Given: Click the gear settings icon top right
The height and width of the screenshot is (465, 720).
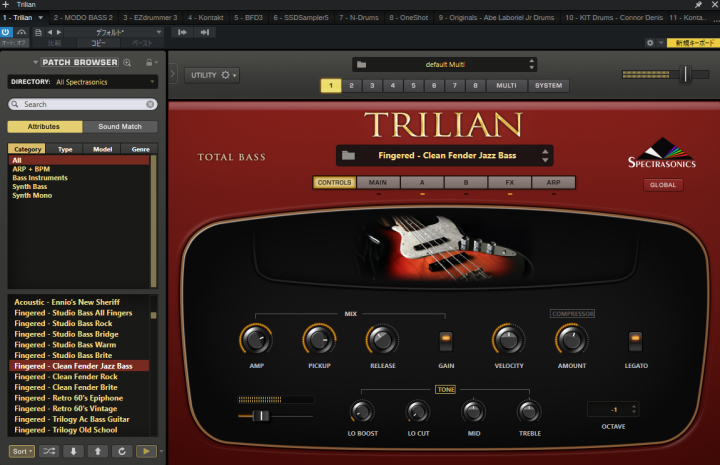Looking at the screenshot, I should 650,43.
